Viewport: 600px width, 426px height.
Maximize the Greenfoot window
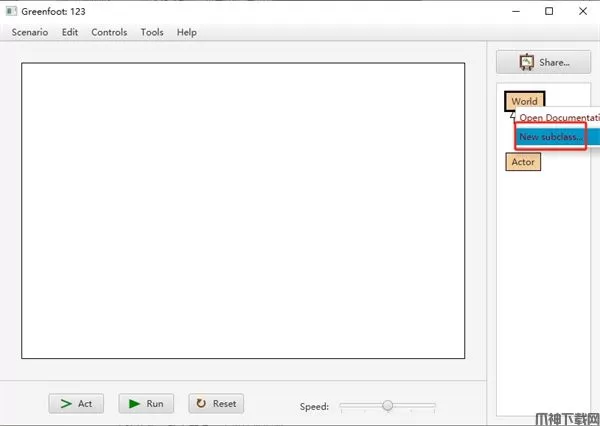549,11
